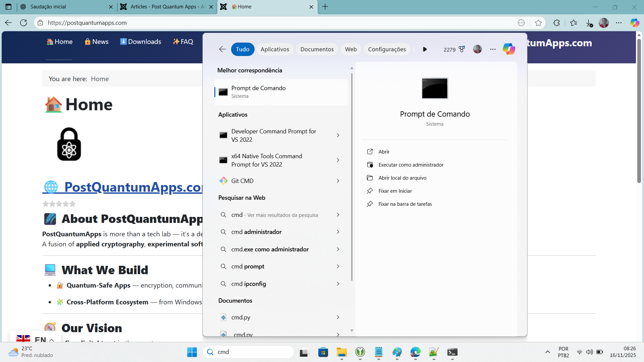Add page to favorites star icon

tap(538, 23)
